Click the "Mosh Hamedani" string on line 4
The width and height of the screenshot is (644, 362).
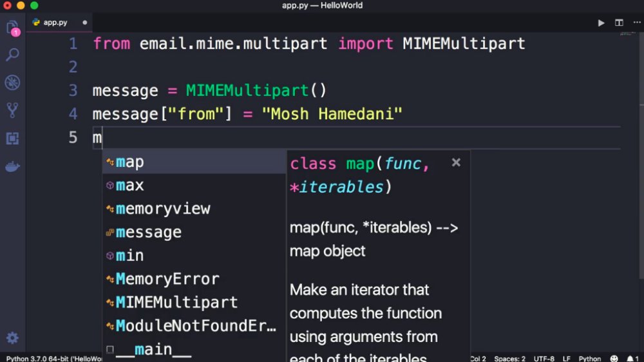click(332, 114)
